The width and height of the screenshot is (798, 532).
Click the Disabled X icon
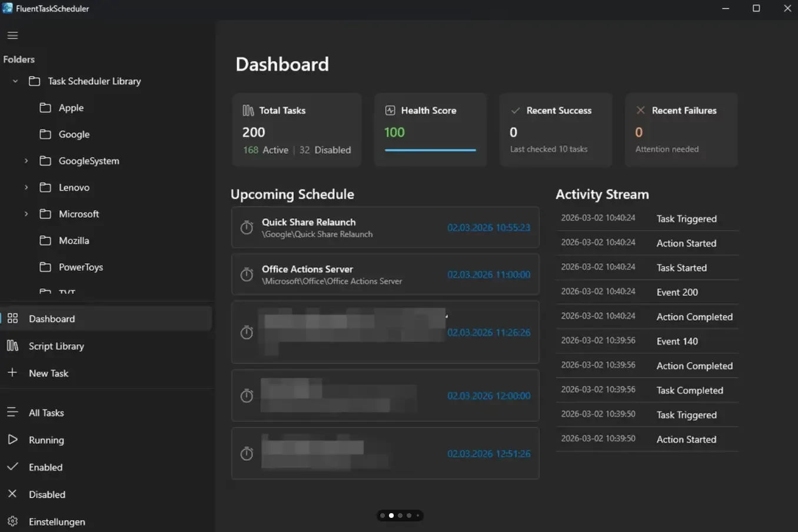coord(12,494)
